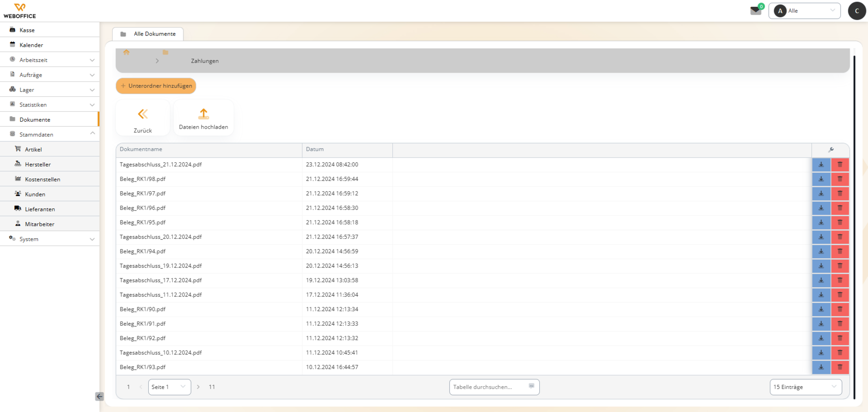Open Kalender in sidebar

(x=50, y=45)
